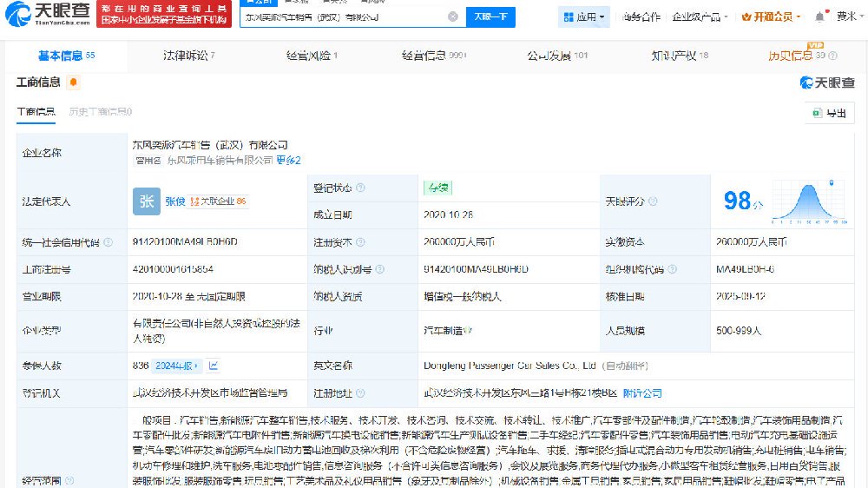The image size is (868, 488).
Task: Open the 2024年报 dropdown
Action: tap(176, 366)
